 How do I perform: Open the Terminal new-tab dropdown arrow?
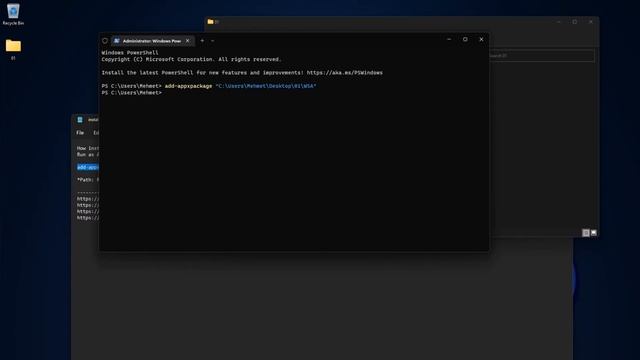212,41
